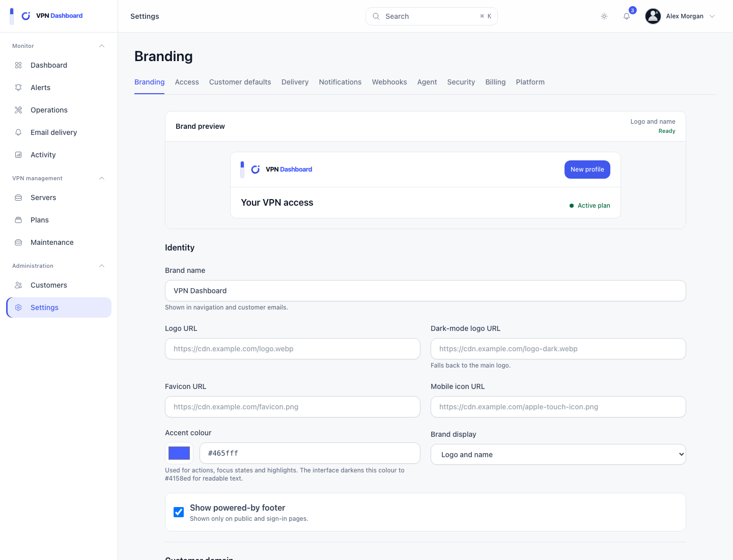Screen dimensions: 733x560
Task: Switch to the Security tab
Action: click(x=461, y=82)
